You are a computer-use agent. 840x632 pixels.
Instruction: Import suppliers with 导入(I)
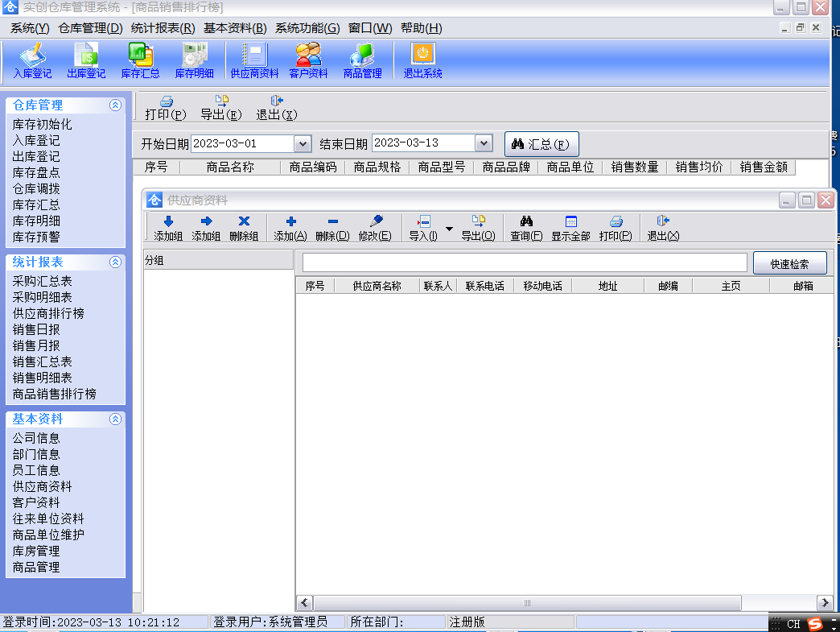click(423, 229)
